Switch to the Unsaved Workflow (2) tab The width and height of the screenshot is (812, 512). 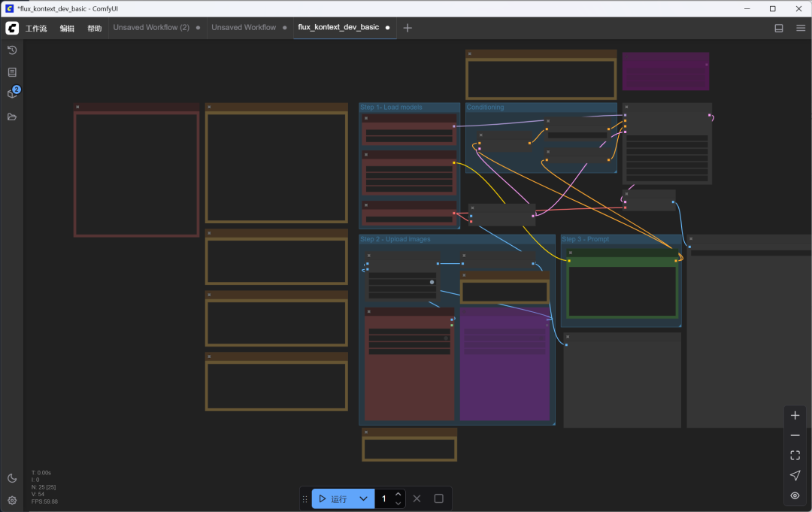(x=151, y=27)
